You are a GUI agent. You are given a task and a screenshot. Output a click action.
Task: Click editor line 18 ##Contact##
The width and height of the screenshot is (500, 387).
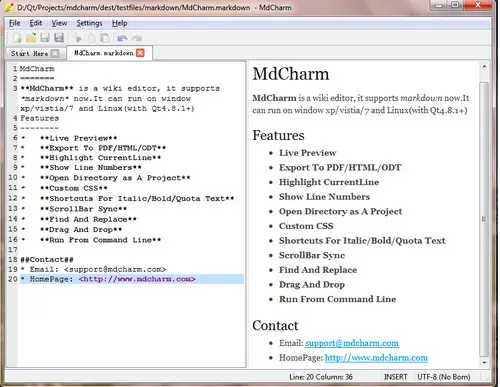click(47, 259)
